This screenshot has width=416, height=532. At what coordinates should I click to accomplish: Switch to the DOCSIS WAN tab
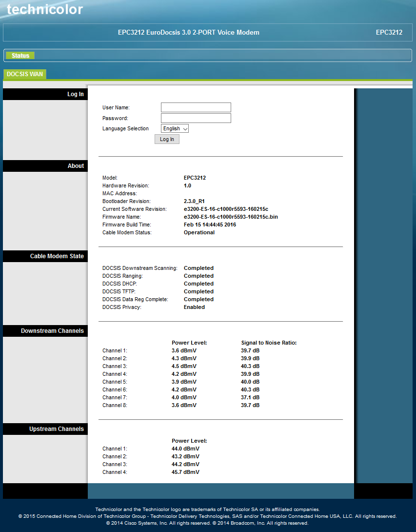click(x=25, y=74)
